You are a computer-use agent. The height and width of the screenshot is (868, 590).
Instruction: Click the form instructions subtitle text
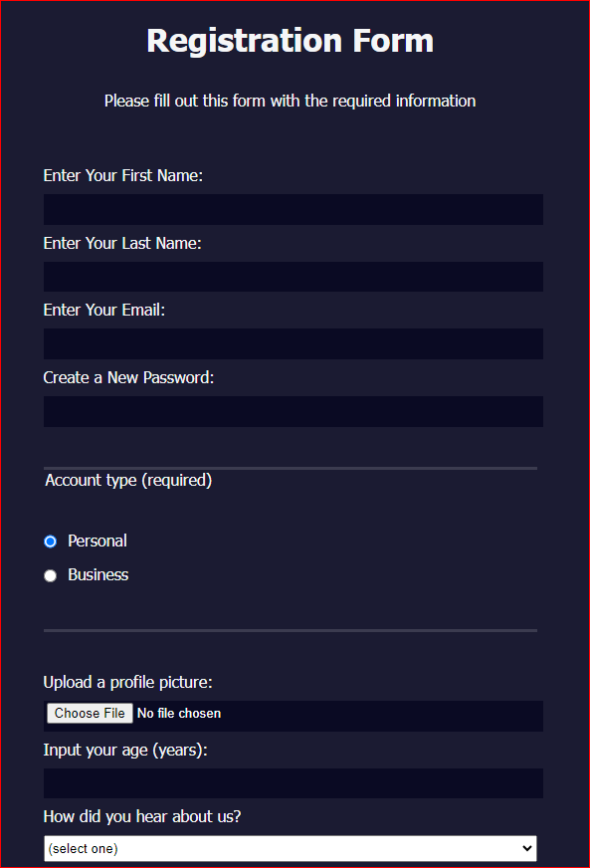290,101
